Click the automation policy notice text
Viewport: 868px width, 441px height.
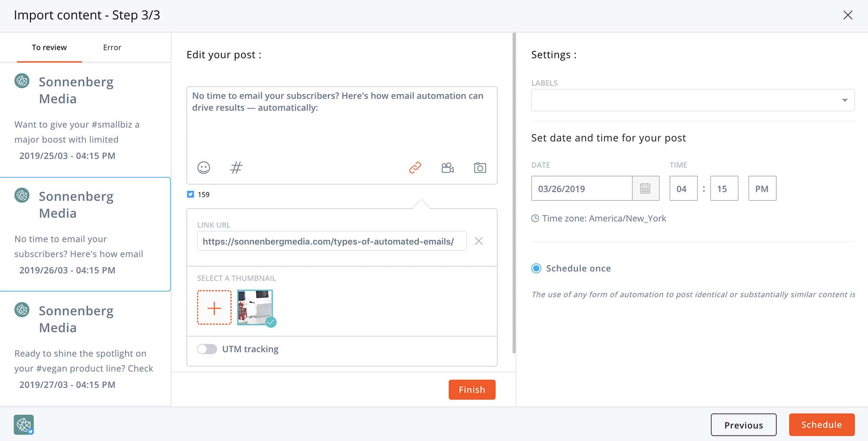click(693, 294)
